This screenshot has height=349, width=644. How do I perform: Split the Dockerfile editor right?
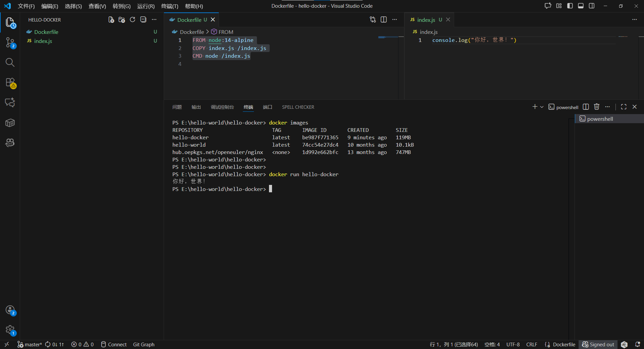384,20
